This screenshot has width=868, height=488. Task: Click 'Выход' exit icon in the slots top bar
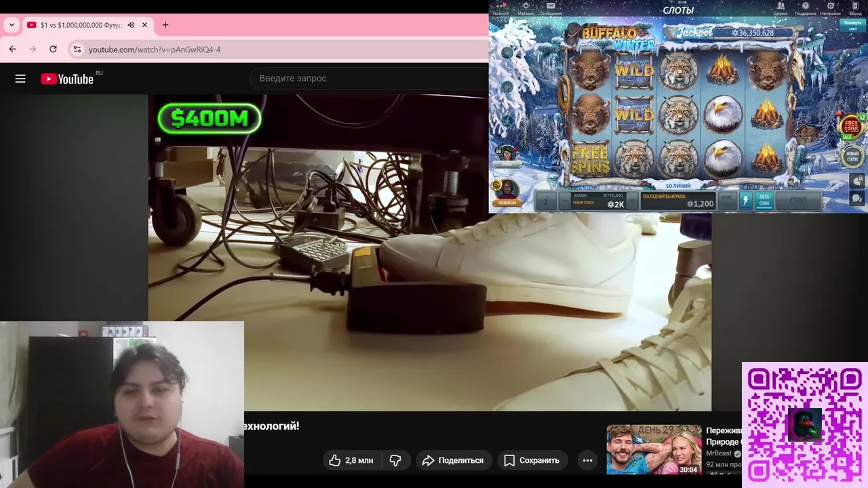856,9
